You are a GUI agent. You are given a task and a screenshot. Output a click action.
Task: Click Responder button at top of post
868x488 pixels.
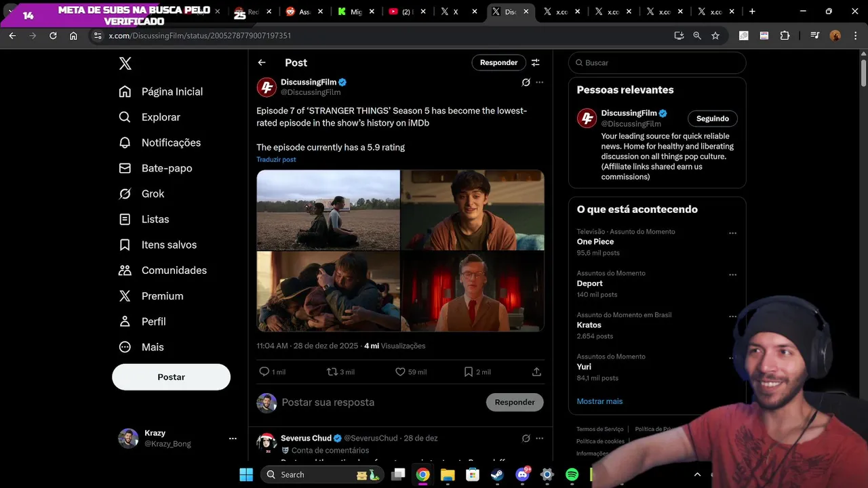pyautogui.click(x=498, y=62)
